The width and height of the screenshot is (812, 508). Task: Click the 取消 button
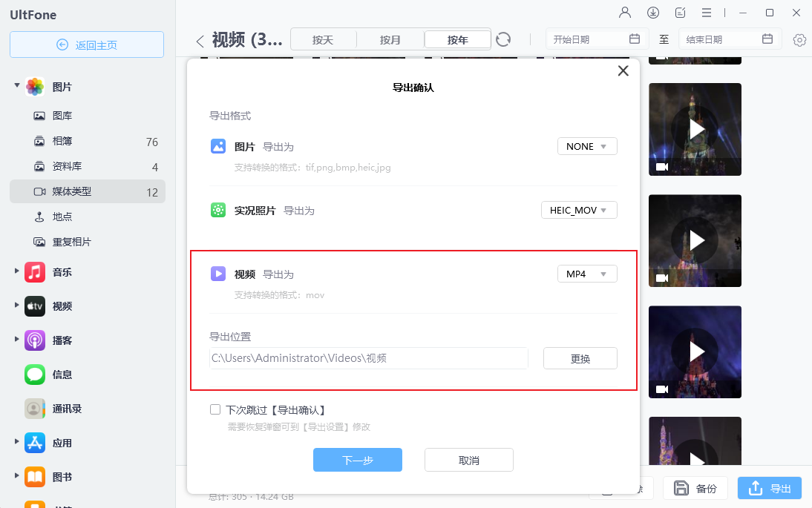click(x=469, y=460)
